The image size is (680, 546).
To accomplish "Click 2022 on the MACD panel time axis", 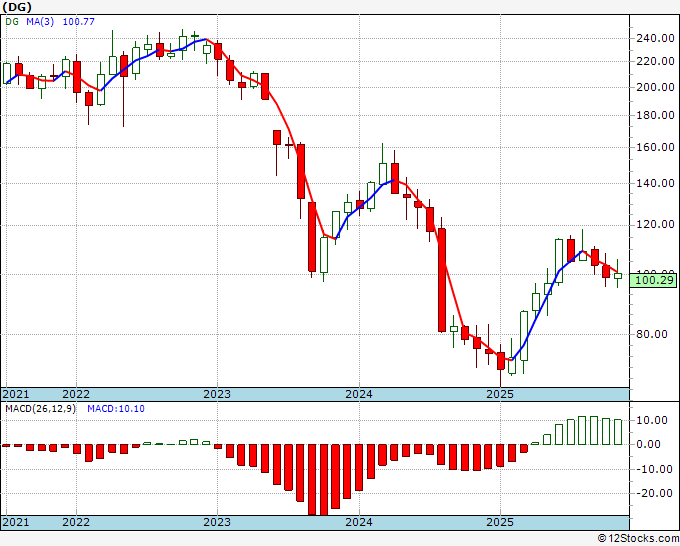I will click(76, 522).
